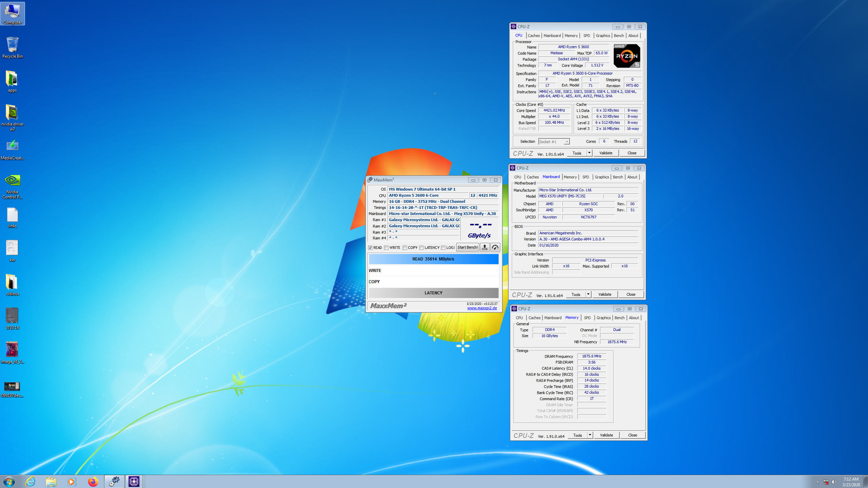Image resolution: width=868 pixels, height=488 pixels.
Task: Switch to Caches tab in top CPU-Z
Action: click(534, 36)
